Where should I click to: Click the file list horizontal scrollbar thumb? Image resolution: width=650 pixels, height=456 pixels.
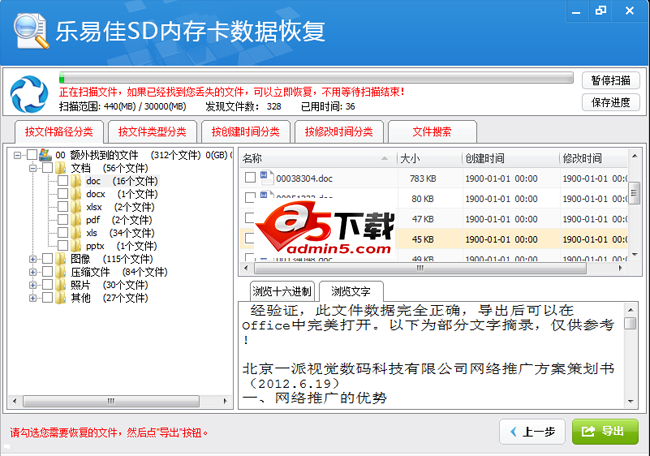click(x=420, y=268)
